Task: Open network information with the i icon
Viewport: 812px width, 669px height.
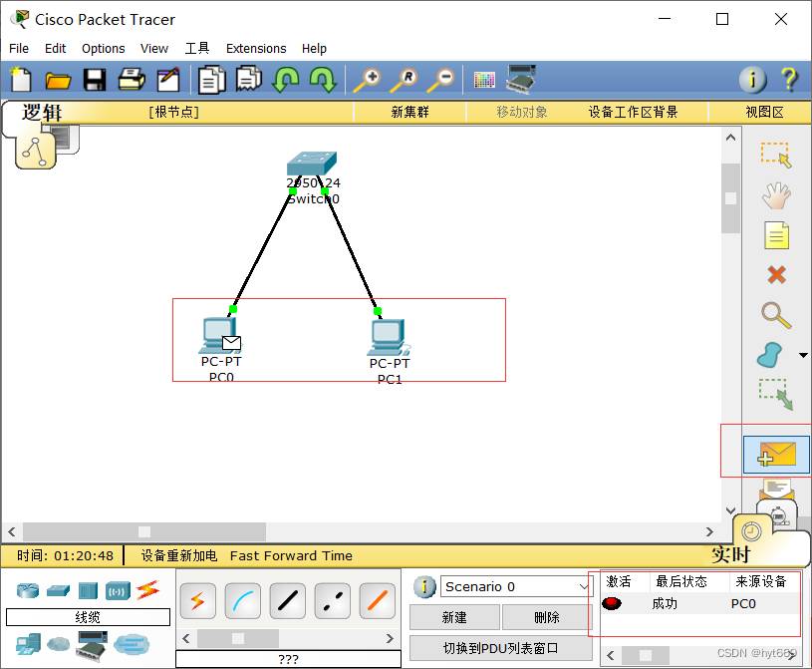Action: 752,80
